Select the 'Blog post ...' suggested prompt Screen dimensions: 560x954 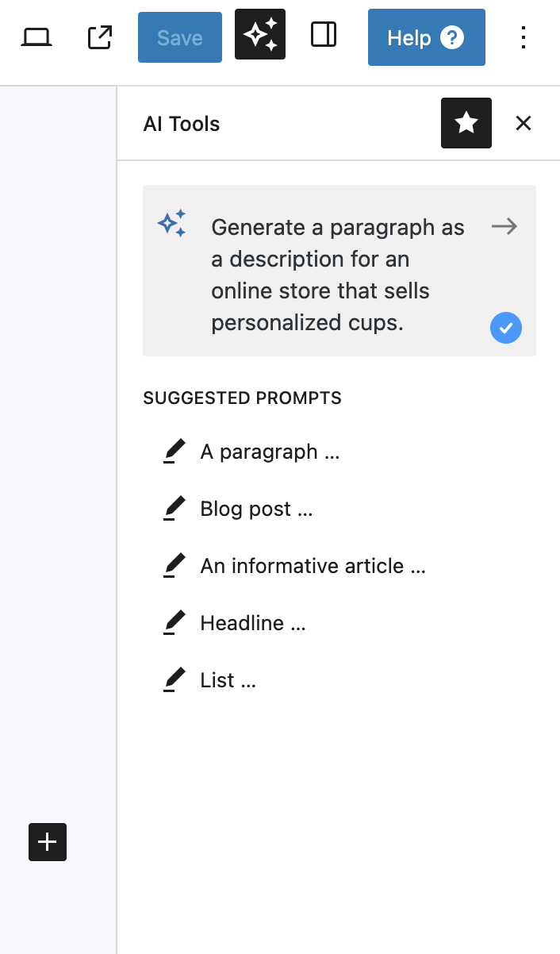[257, 509]
